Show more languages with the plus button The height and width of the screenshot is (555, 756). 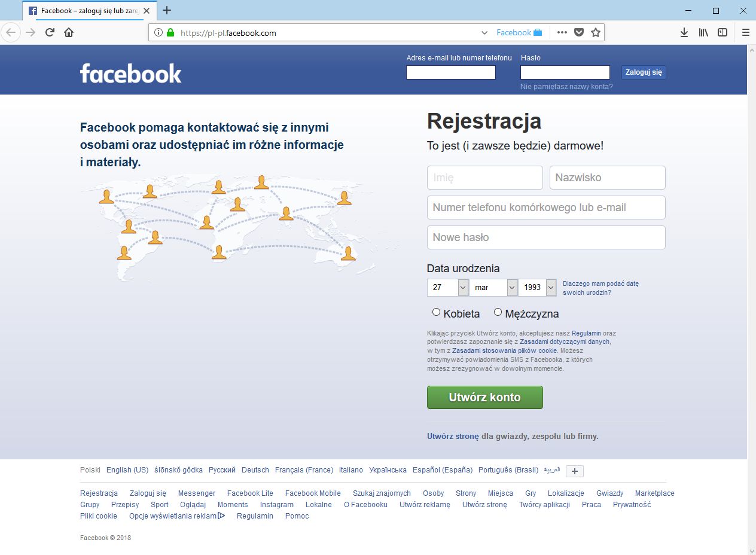click(x=575, y=471)
